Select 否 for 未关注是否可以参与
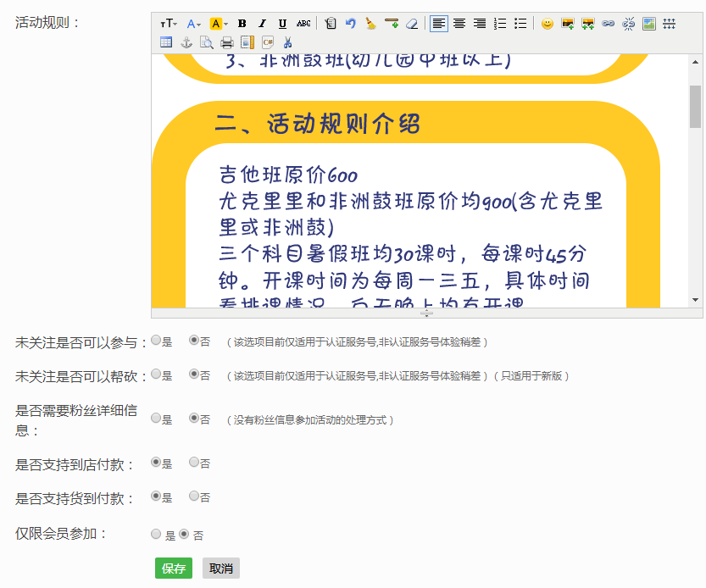706x588 pixels. click(193, 341)
